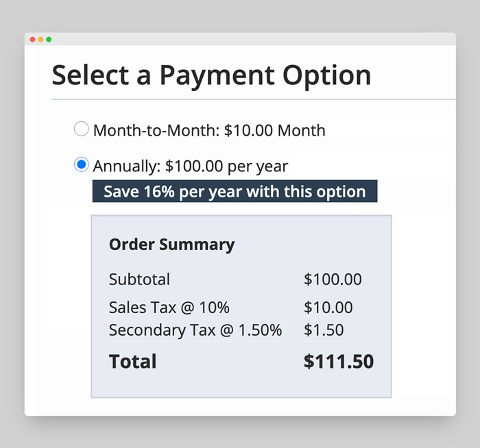Click the green maximize window dot
Screen dimensions: 480x448
[x=49, y=40]
